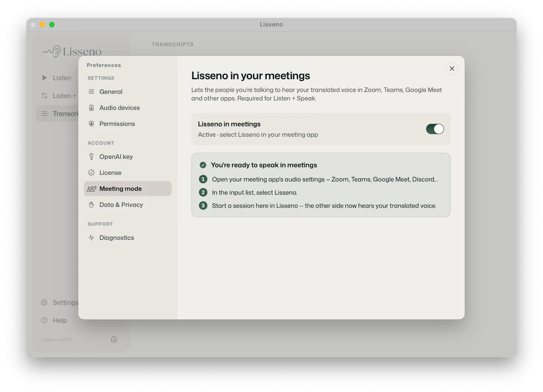Open Data & Privacy section

128,205
